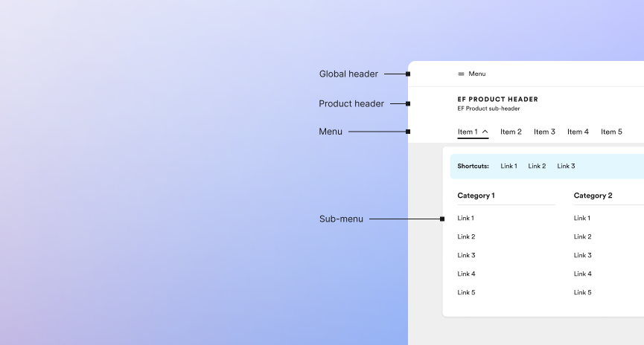This screenshot has height=345, width=644.
Task: Open Link 2 under Category 1
Action: click(x=466, y=236)
